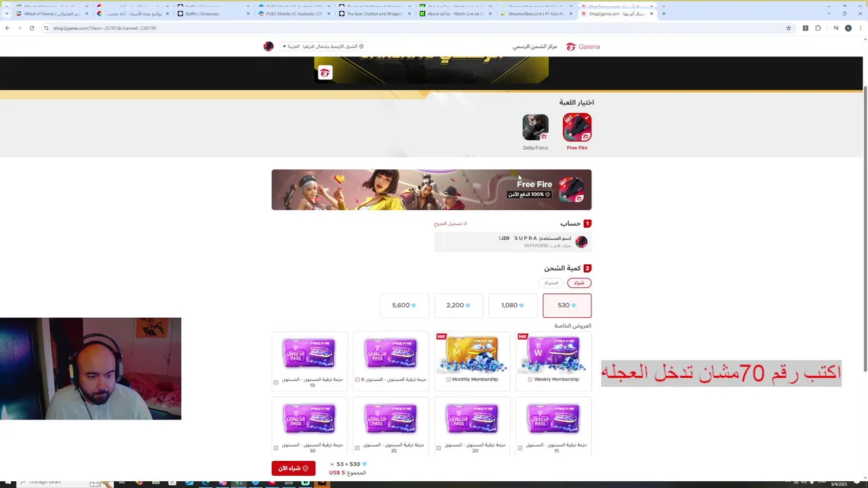Select the level 25 Level Up Pass card
The width and height of the screenshot is (868, 488).
391,426
